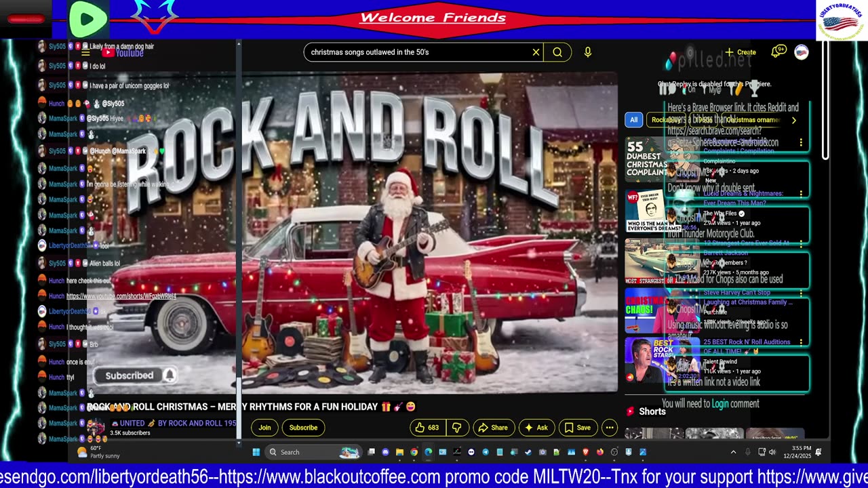Viewport: 868px width, 488px height.
Task: Open the account avatar menu
Action: click(x=802, y=52)
